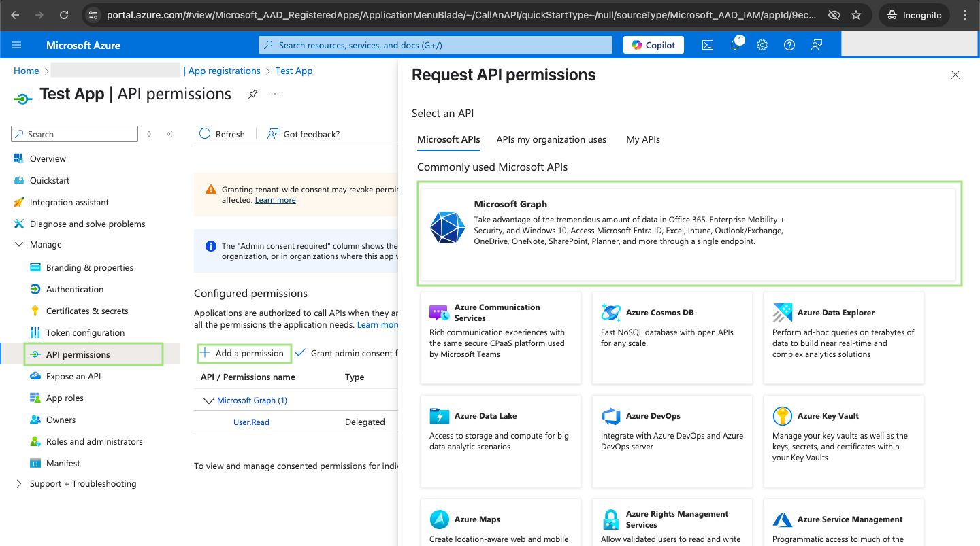Select the Azure DevOps card

click(x=672, y=441)
